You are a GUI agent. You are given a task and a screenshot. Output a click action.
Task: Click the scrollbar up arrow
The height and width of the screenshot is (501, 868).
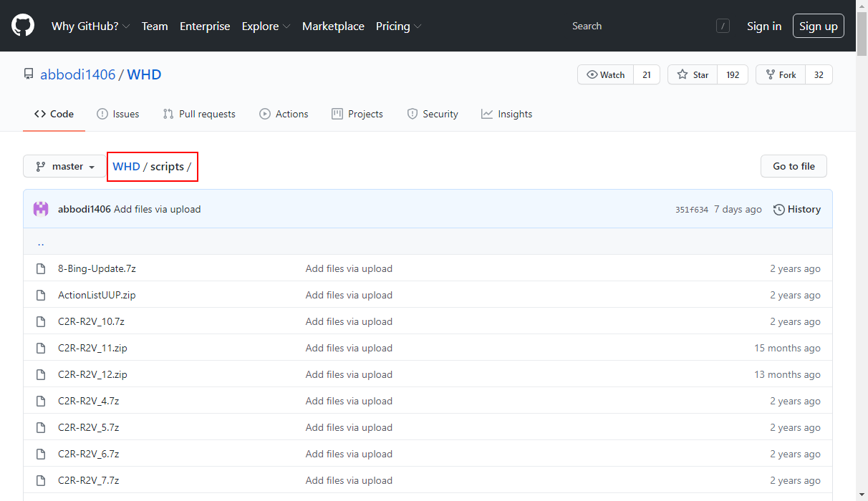tap(862, 6)
